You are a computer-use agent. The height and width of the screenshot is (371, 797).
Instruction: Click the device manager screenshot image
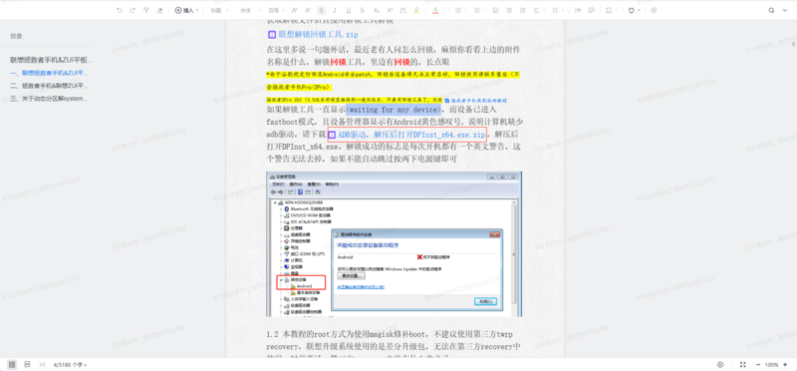click(x=394, y=244)
